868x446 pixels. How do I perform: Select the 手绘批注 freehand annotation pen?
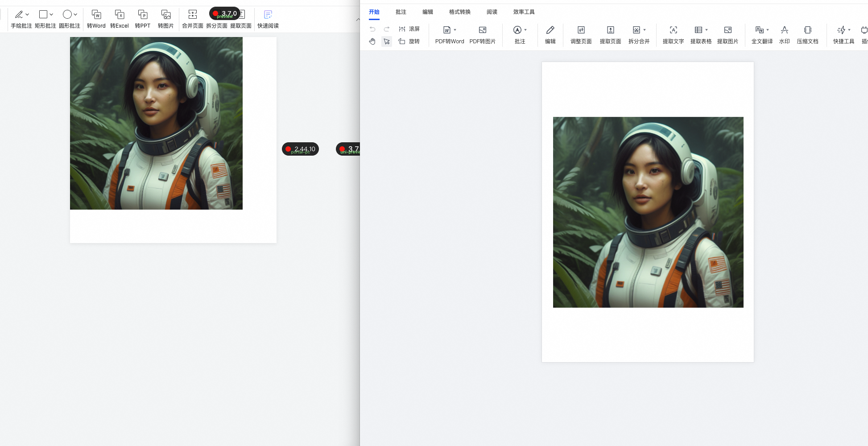point(19,14)
